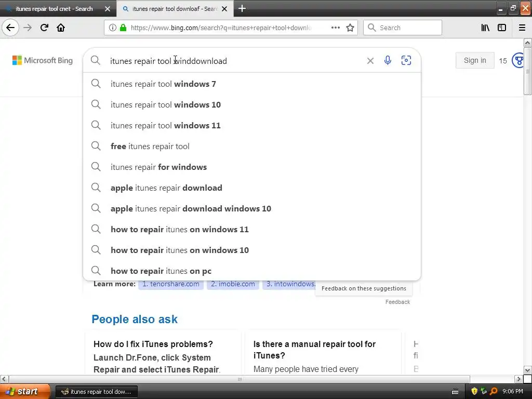Expand 'Is there a manual repair tool' card
Viewport: 532px width, 399px height.
[x=323, y=353]
